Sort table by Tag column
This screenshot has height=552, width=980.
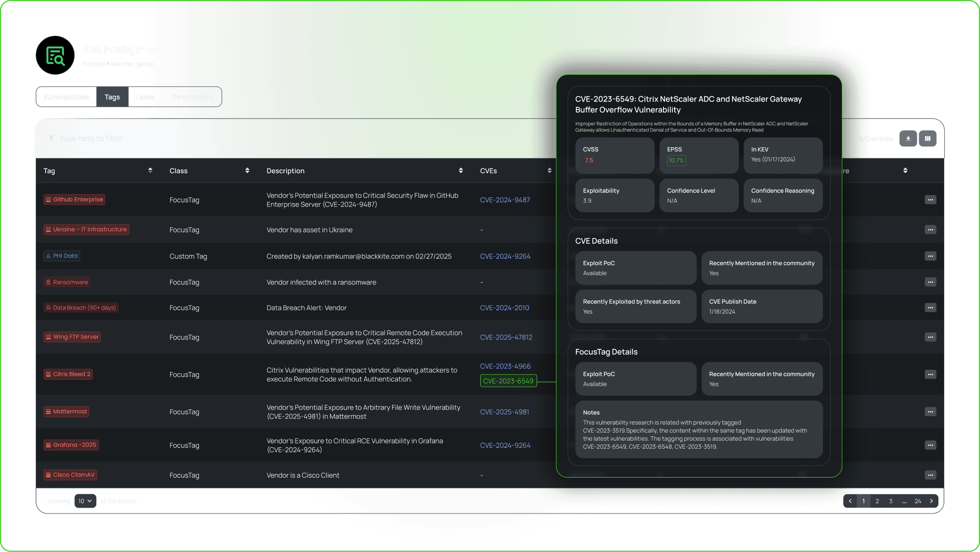click(150, 170)
